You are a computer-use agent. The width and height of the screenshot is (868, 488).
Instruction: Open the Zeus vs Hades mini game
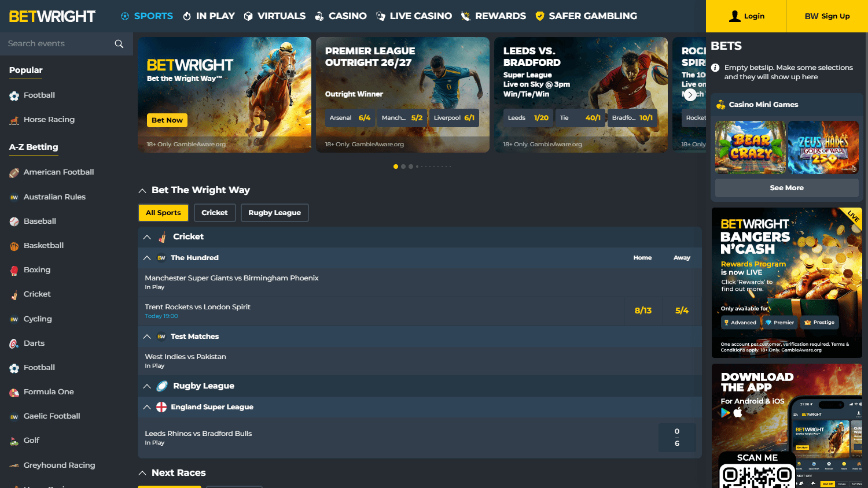(823, 147)
